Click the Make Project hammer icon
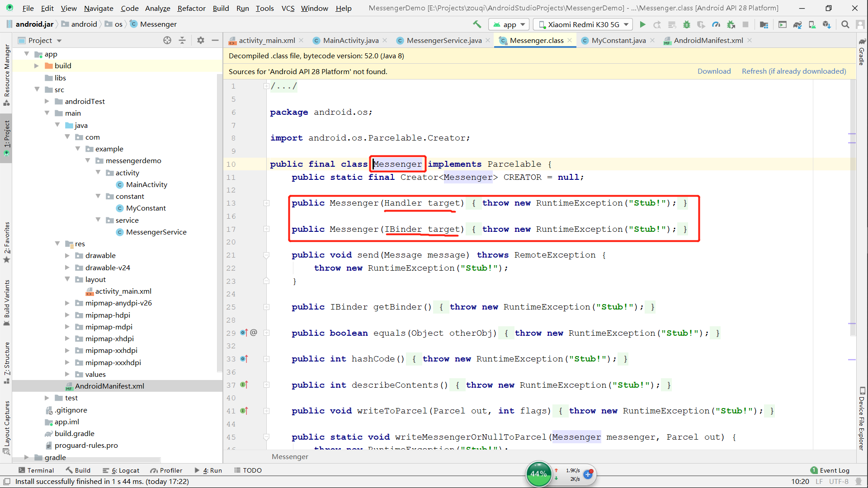868x488 pixels. [477, 24]
